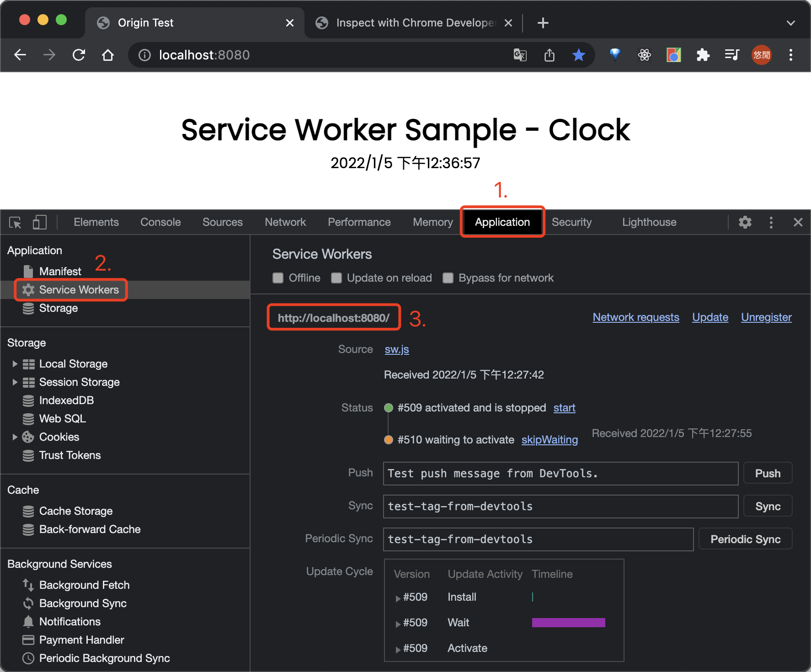The image size is (811, 672).
Task: Select the inspect element tool icon
Action: point(15,222)
